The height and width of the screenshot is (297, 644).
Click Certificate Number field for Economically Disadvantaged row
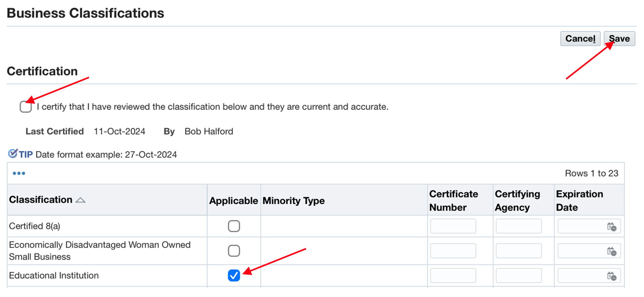(453, 251)
